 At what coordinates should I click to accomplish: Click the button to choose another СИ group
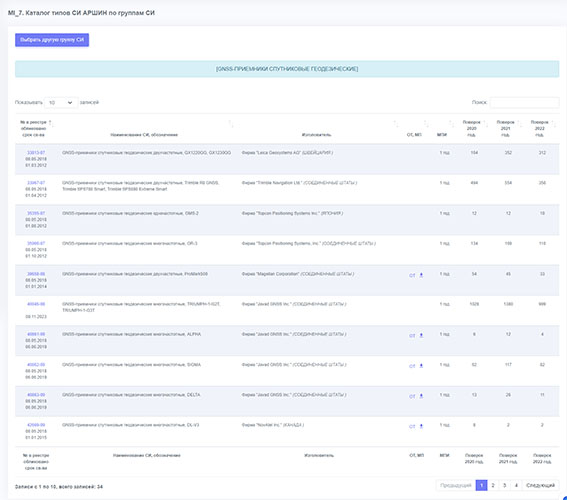click(52, 40)
